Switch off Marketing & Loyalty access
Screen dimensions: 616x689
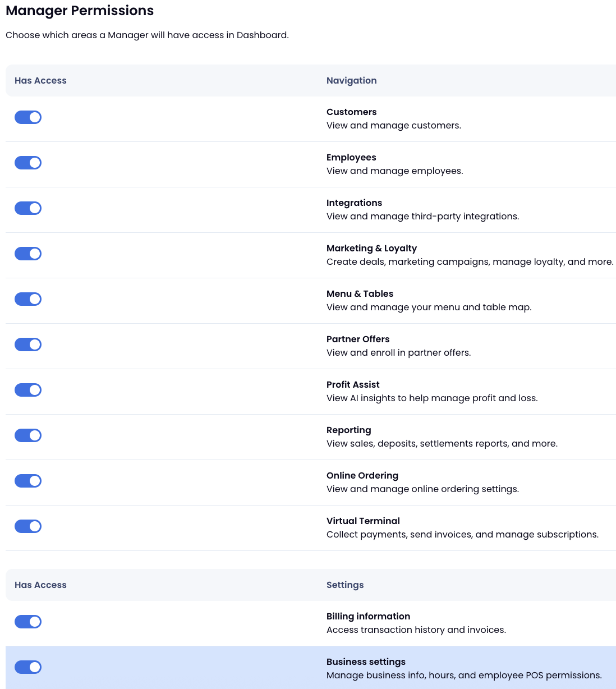click(28, 254)
